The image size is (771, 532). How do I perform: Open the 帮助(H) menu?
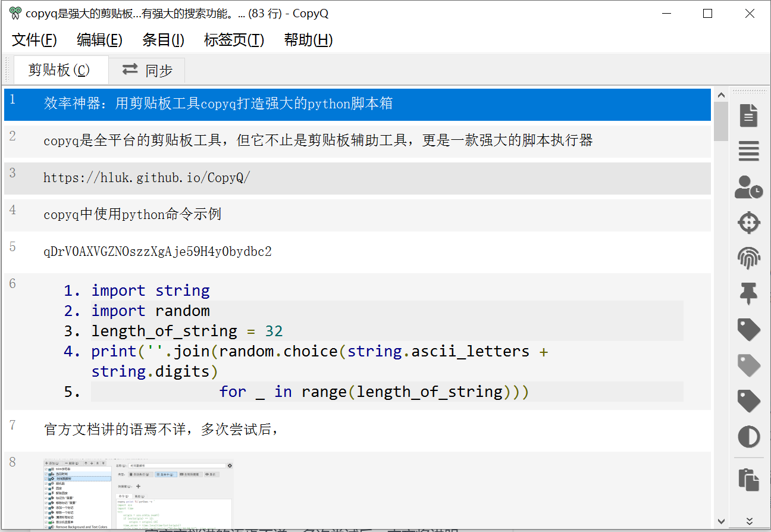click(x=308, y=40)
